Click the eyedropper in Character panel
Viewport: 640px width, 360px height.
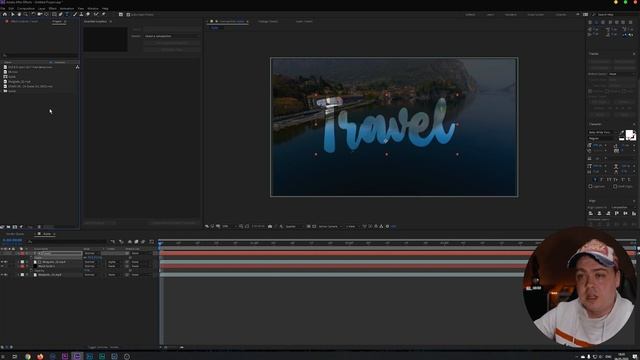pyautogui.click(x=622, y=133)
